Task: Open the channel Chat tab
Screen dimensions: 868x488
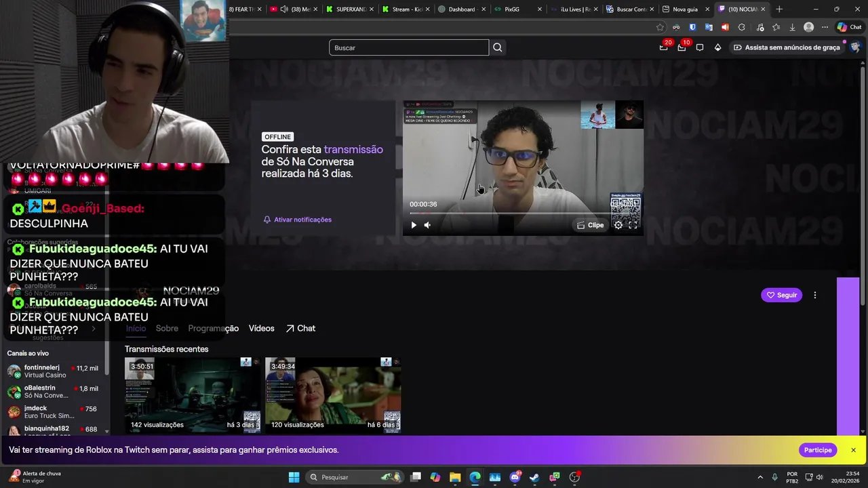Action: pos(300,328)
